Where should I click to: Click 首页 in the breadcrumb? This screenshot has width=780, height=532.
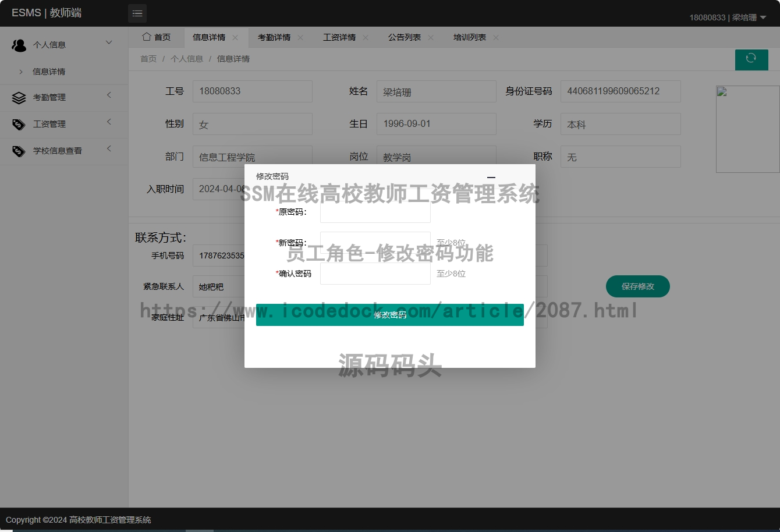[x=148, y=59]
